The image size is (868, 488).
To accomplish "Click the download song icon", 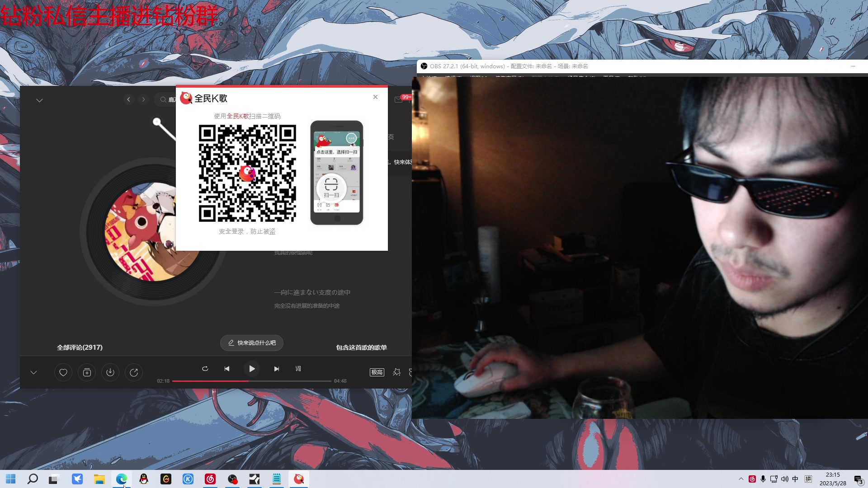I will tap(110, 373).
